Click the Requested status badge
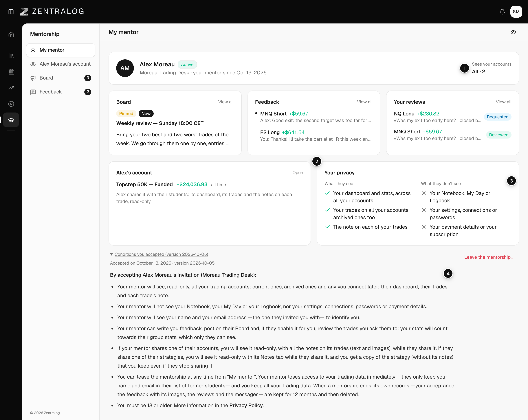528x420 pixels. coord(497,117)
